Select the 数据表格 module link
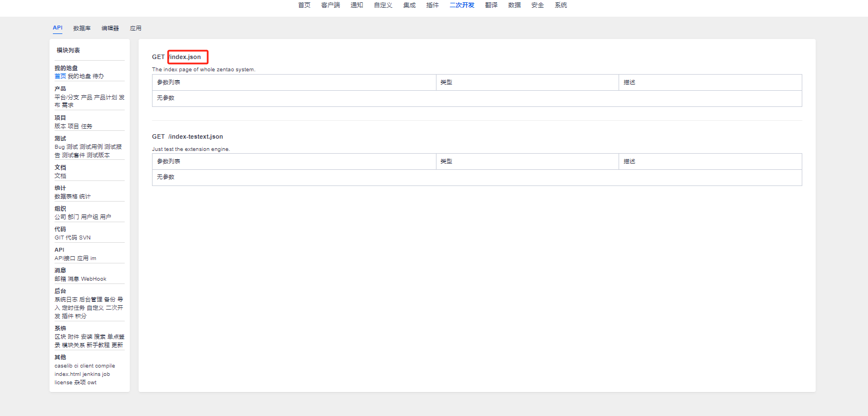The height and width of the screenshot is (416, 868). tap(66, 196)
